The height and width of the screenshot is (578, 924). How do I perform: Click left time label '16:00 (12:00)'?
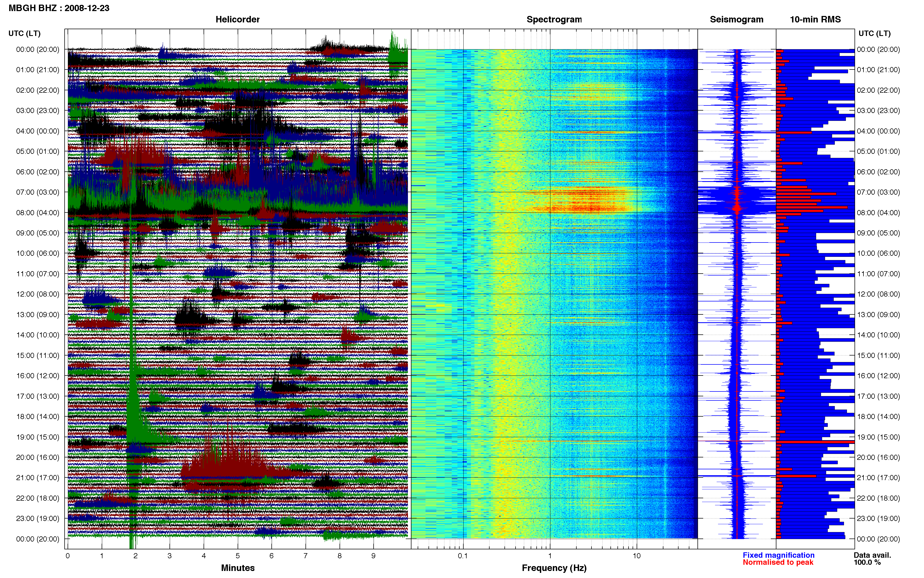point(38,376)
